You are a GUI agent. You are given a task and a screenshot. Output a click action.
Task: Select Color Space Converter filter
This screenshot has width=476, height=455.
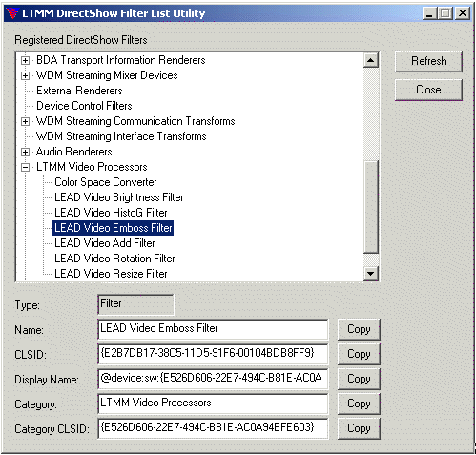point(106,182)
